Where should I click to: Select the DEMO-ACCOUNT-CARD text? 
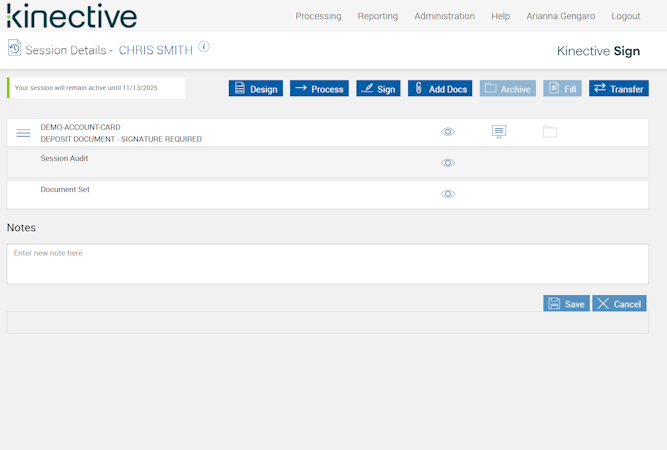pos(80,127)
